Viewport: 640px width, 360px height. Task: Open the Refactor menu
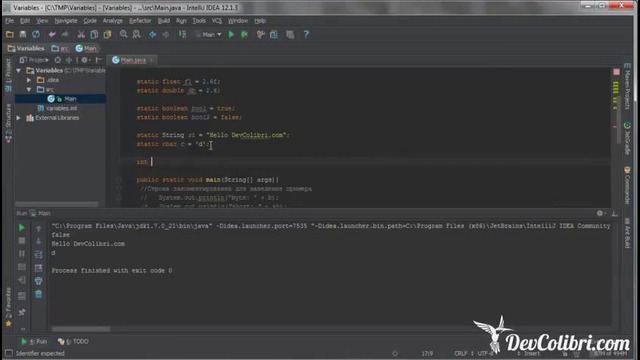pos(140,21)
